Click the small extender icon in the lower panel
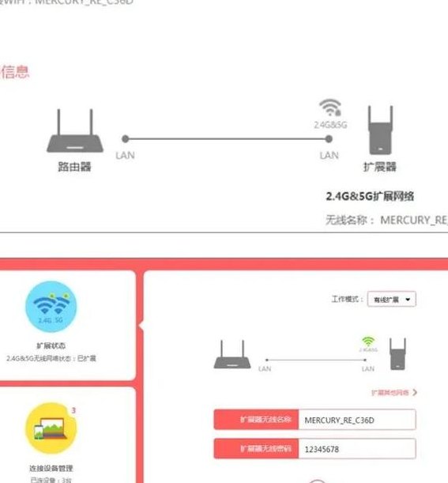 pos(397,354)
